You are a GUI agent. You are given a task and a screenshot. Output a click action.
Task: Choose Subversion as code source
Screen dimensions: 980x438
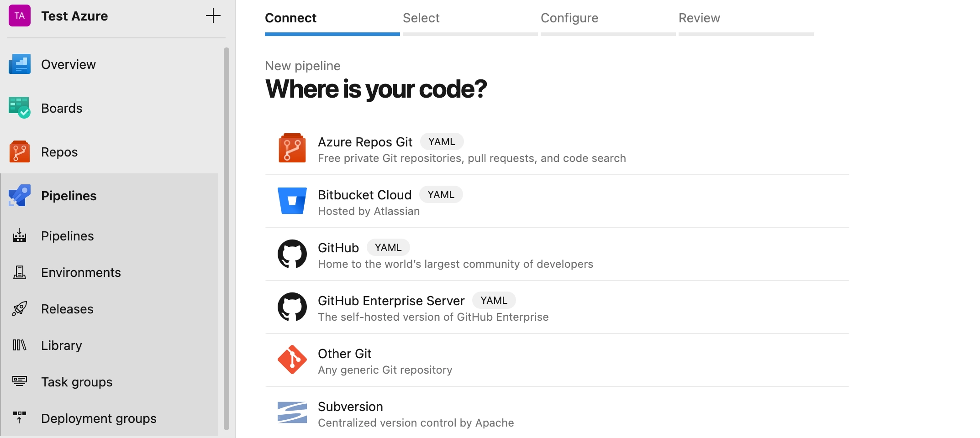[x=557, y=413]
